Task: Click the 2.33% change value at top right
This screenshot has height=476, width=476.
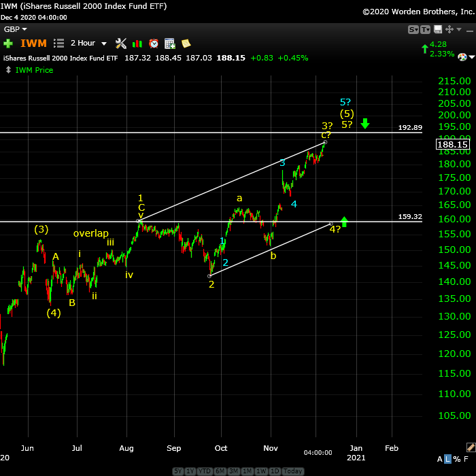Action: (442, 54)
